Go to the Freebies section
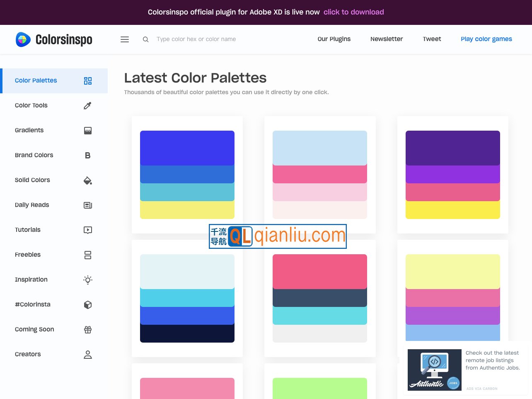Image resolution: width=532 pixels, height=399 pixels. click(28, 255)
